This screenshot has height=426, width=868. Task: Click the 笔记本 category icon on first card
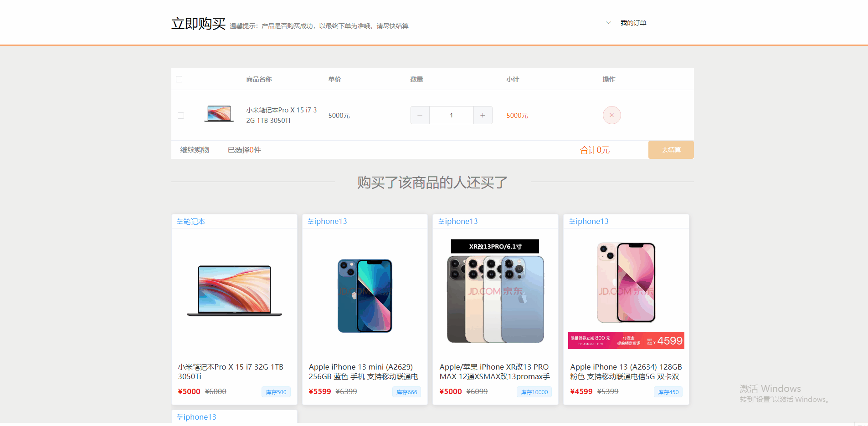180,221
